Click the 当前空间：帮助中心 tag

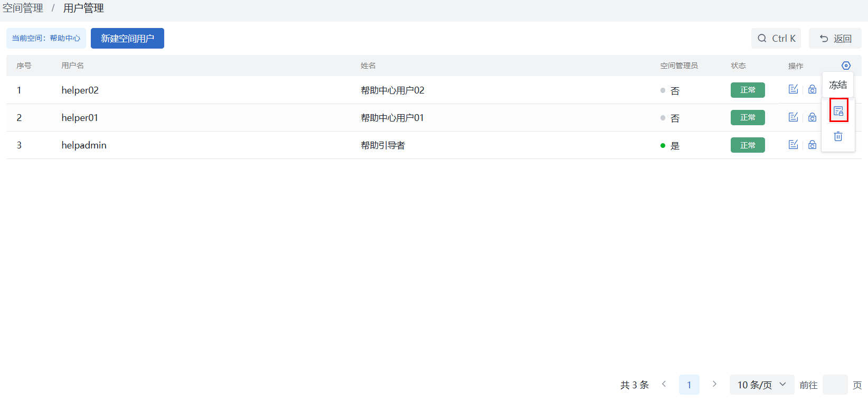46,38
